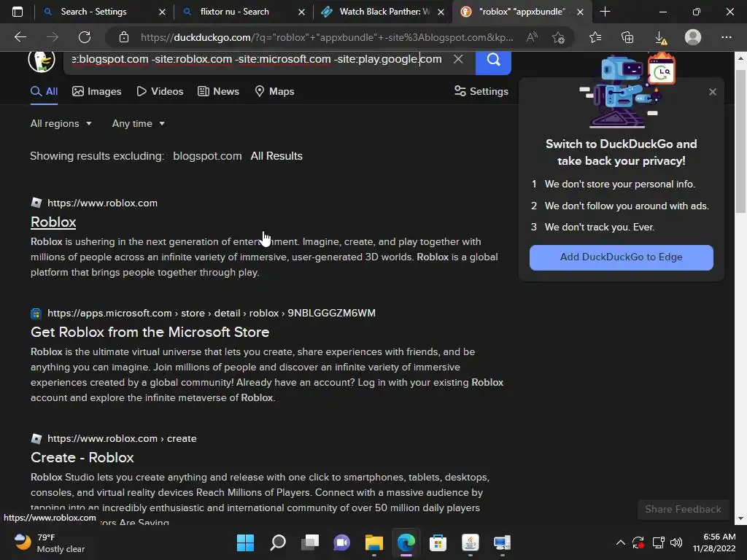The image size is (747, 560).
Task: Open the Collections icon
Action: (627, 37)
